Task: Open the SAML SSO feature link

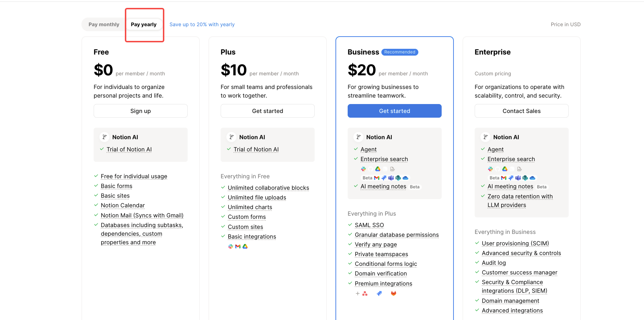Action: tap(369, 225)
